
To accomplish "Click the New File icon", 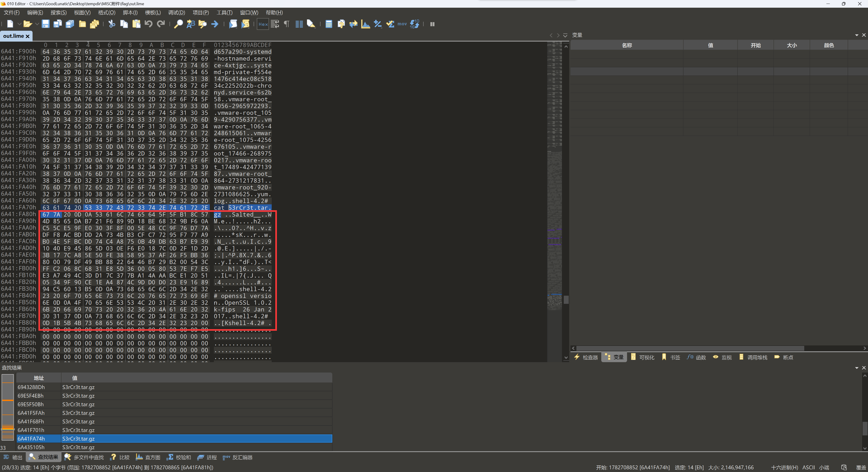I will pos(10,24).
